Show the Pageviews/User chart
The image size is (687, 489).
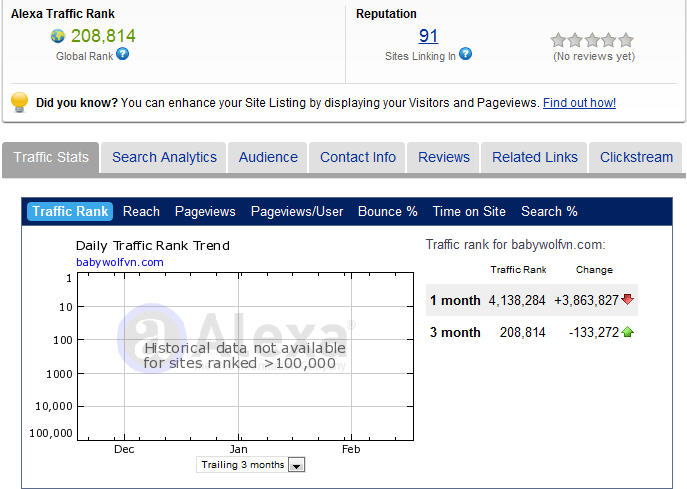[x=297, y=211]
